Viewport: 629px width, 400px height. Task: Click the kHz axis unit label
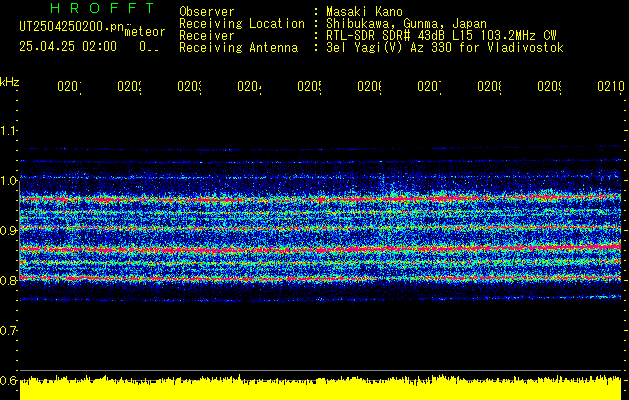[10, 83]
